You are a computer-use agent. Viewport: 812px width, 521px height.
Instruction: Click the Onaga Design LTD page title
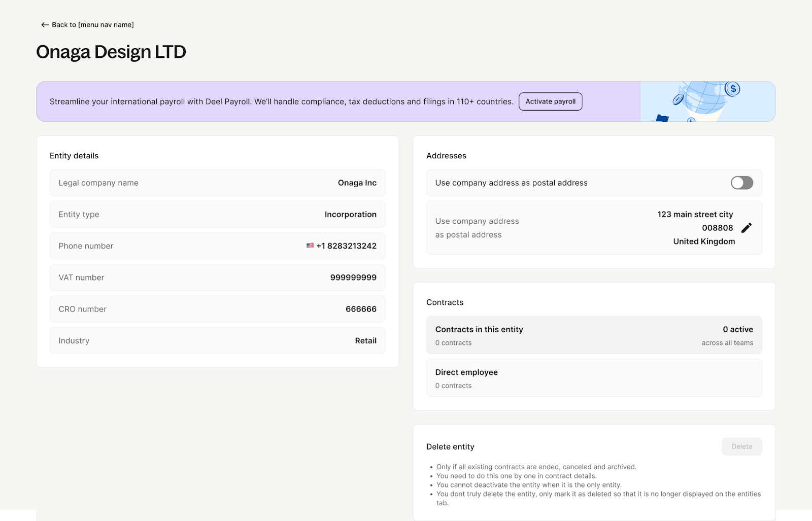pyautogui.click(x=111, y=52)
